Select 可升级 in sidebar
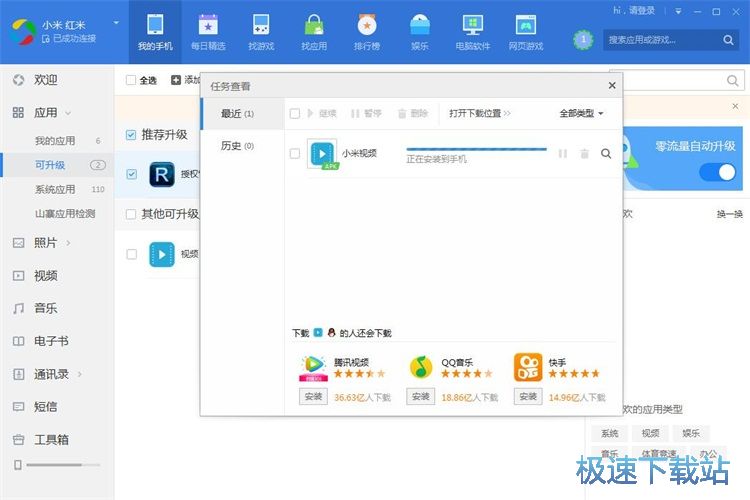 click(x=57, y=165)
